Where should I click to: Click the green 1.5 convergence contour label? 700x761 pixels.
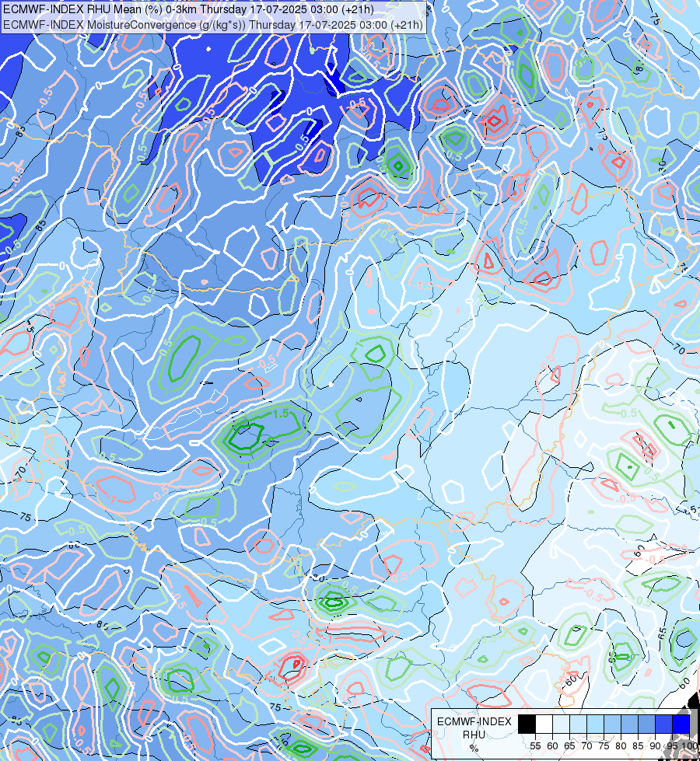coord(281,414)
